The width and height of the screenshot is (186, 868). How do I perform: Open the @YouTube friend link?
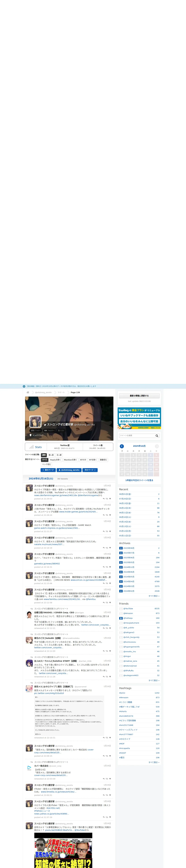(x=128, y=609)
